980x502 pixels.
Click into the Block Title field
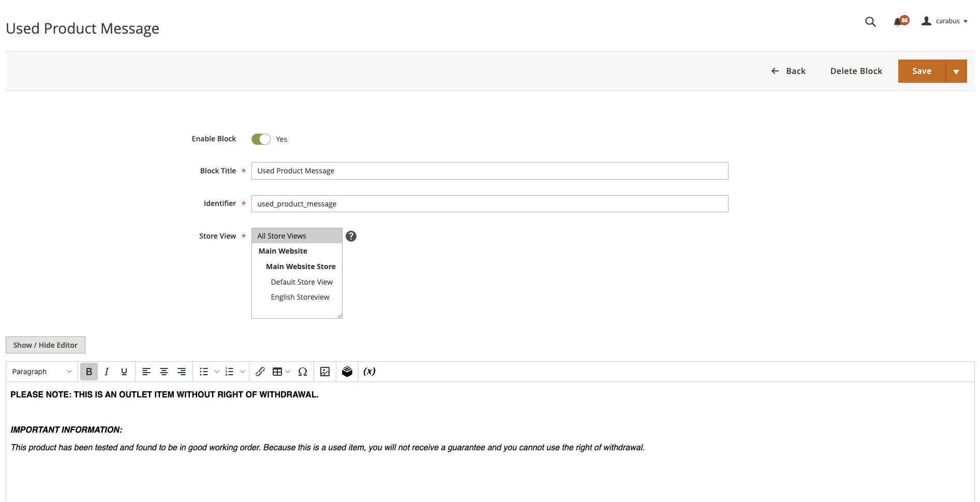coord(489,171)
